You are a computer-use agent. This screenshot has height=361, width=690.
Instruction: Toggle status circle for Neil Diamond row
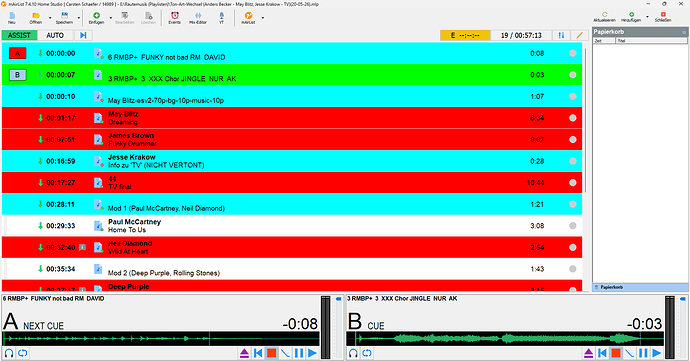coord(573,247)
